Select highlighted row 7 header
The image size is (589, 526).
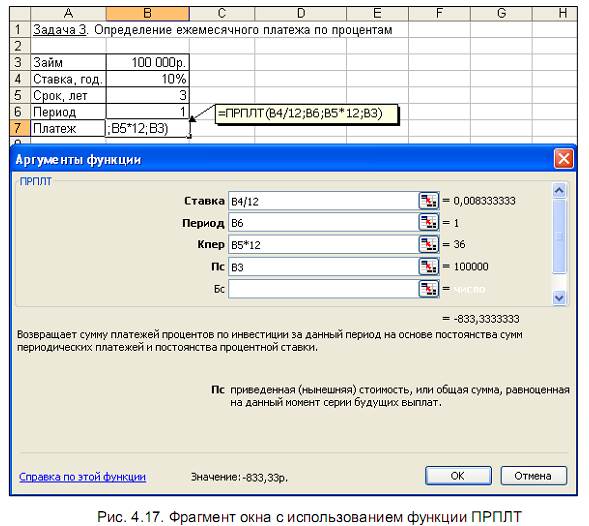[20, 128]
